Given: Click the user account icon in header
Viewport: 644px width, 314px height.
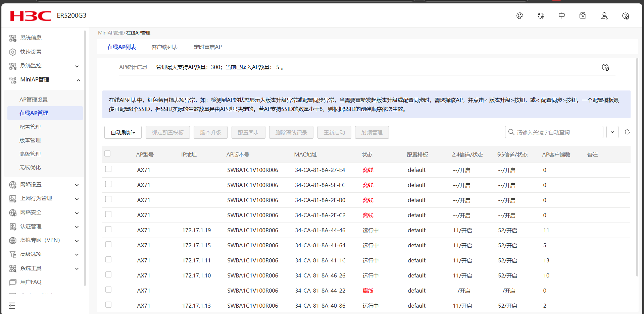Looking at the screenshot, I should tap(604, 16).
